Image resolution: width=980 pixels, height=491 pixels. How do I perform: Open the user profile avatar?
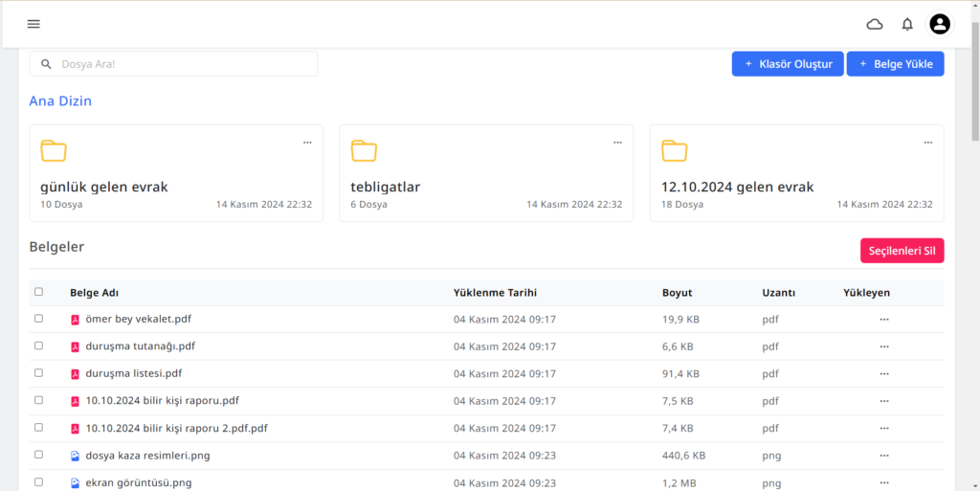(x=940, y=24)
